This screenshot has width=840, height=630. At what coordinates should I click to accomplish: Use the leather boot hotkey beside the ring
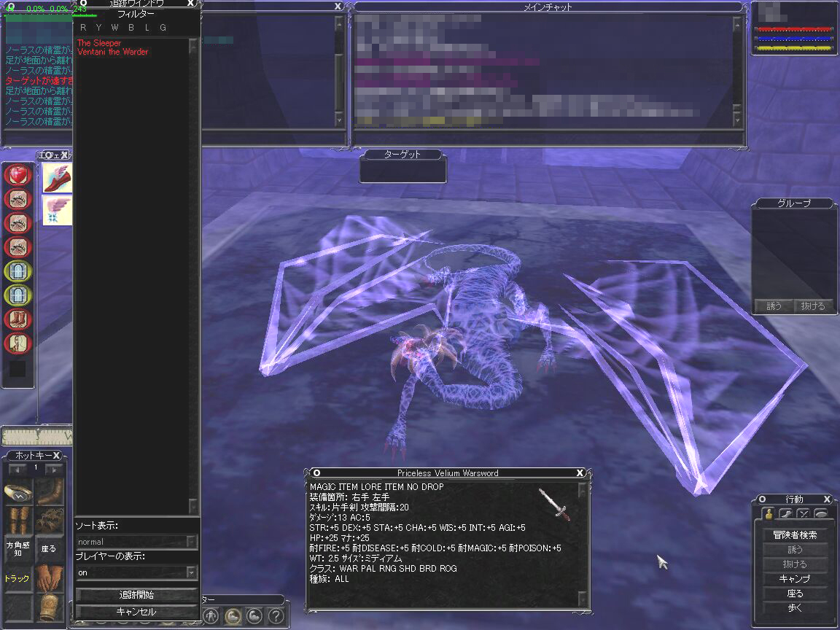coord(50,492)
